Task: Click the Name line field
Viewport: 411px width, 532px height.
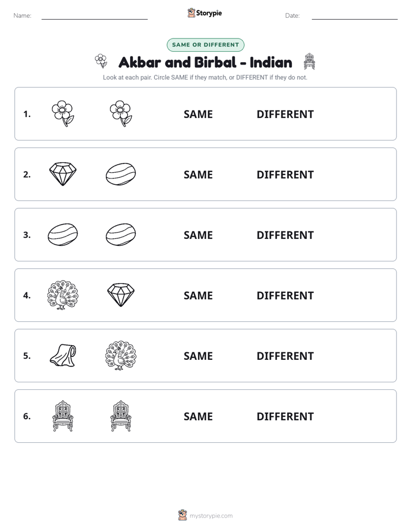Action: (x=94, y=16)
